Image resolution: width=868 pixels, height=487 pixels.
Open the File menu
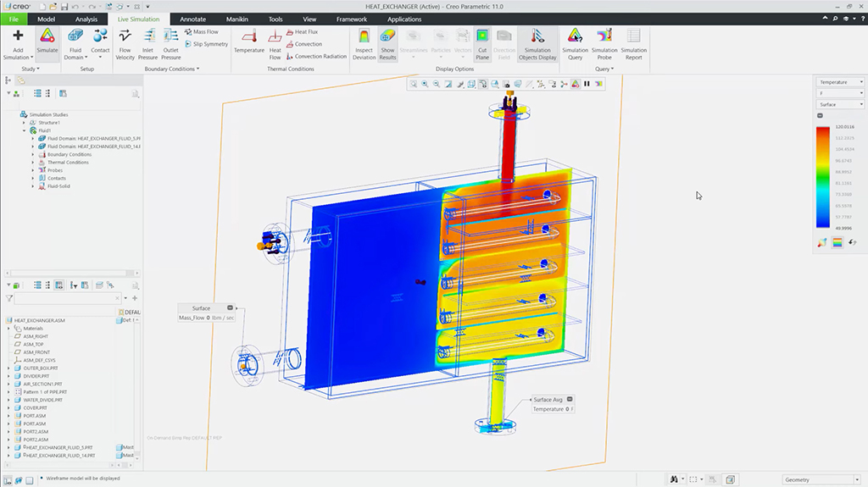click(x=14, y=19)
